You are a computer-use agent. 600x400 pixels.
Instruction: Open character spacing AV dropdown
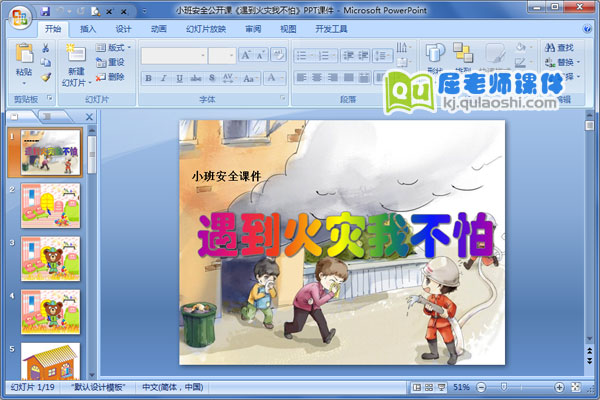230,78
